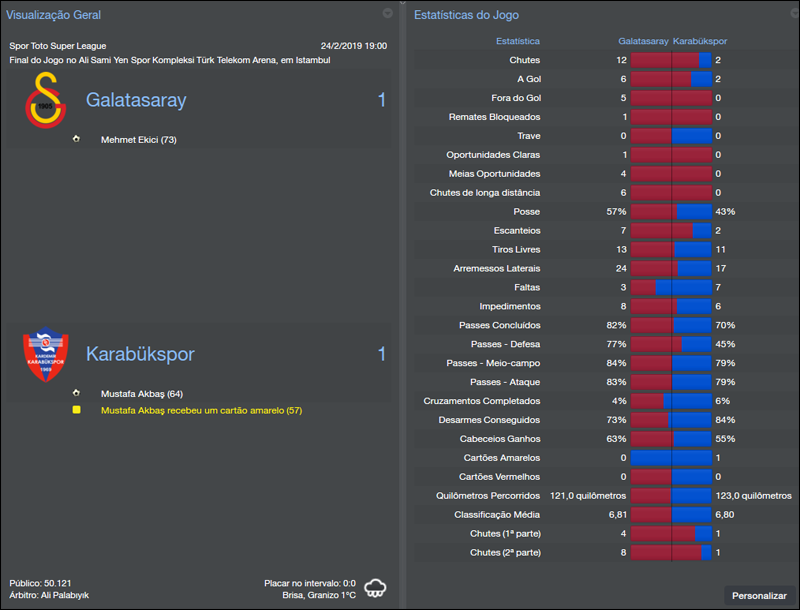
Task: Click the weather icon showing hail conditions
Action: 375,588
